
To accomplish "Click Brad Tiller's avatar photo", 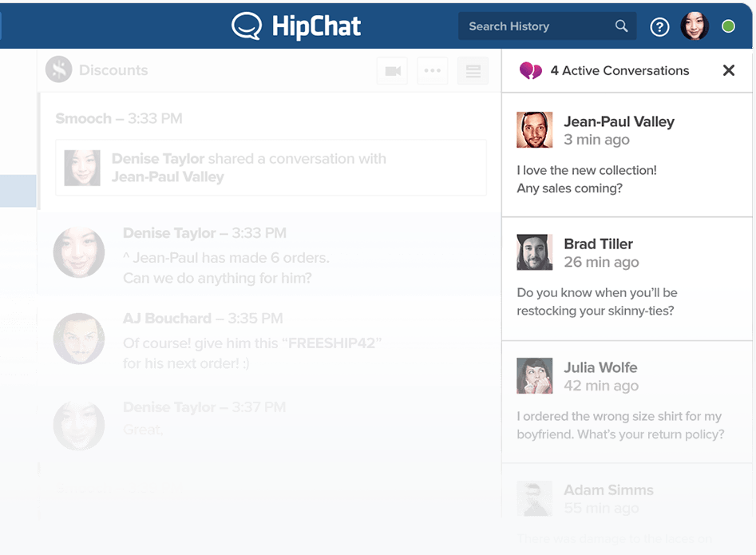I will point(535,252).
